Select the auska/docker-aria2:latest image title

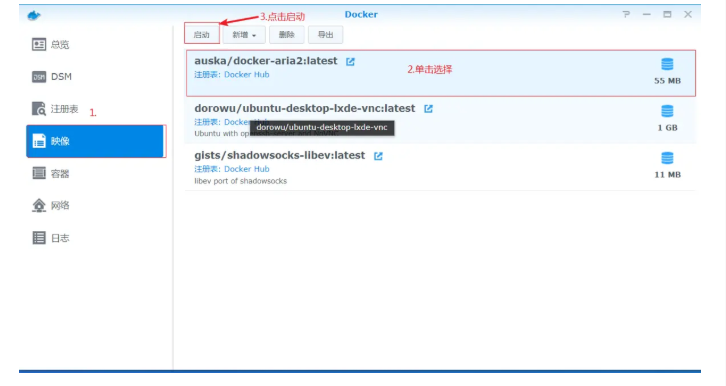[x=266, y=61]
